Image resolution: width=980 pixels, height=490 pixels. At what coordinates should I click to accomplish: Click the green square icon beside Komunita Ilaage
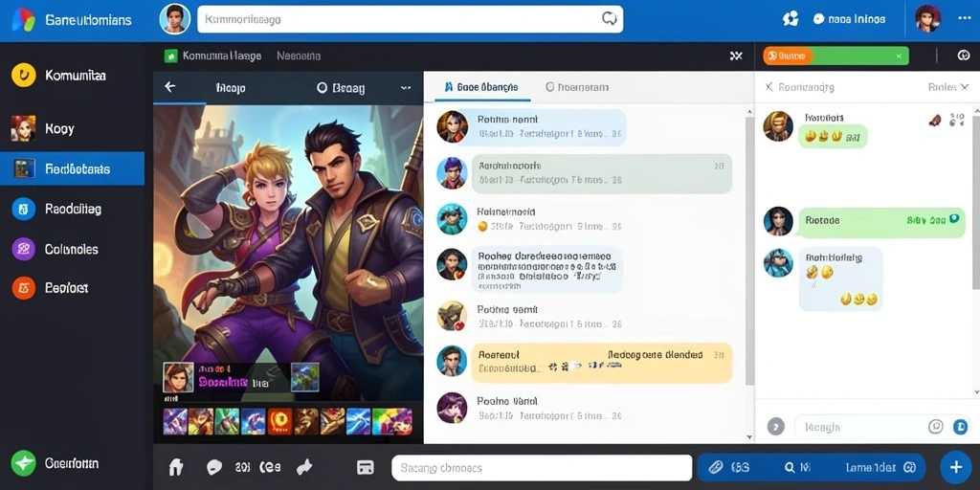click(x=170, y=56)
